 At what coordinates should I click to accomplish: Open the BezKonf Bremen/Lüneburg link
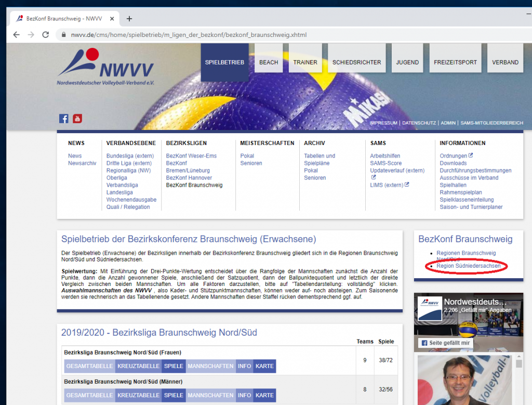tap(188, 167)
